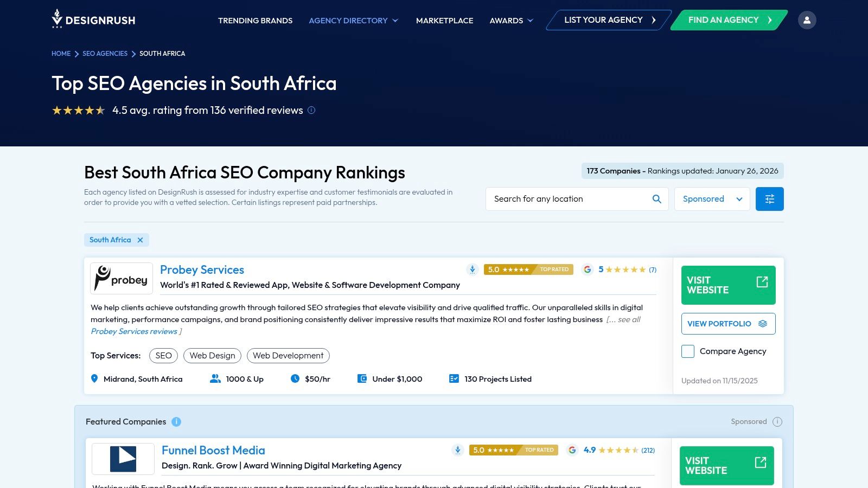Click the user account icon in the header

tap(807, 20)
